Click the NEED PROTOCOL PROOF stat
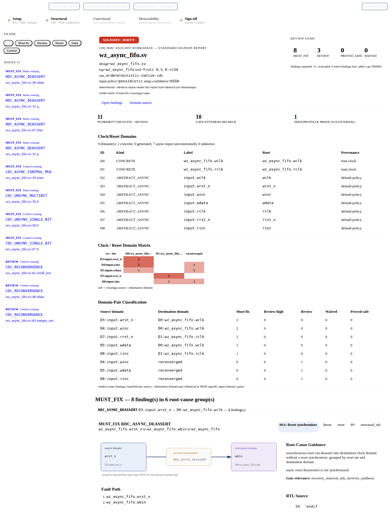 click(x=325, y=119)
